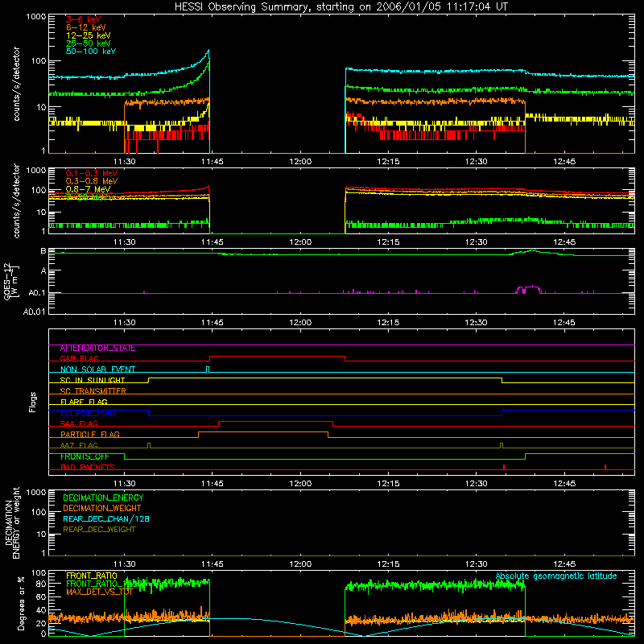The height and width of the screenshot is (644, 644).
Task: Click the "SAA_FLAG" label
Action: [79, 423]
